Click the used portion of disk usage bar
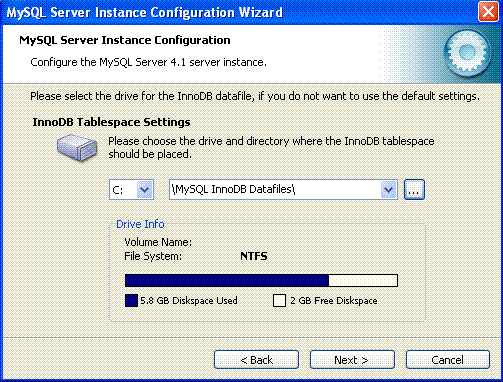503x382 pixels. [x=227, y=280]
